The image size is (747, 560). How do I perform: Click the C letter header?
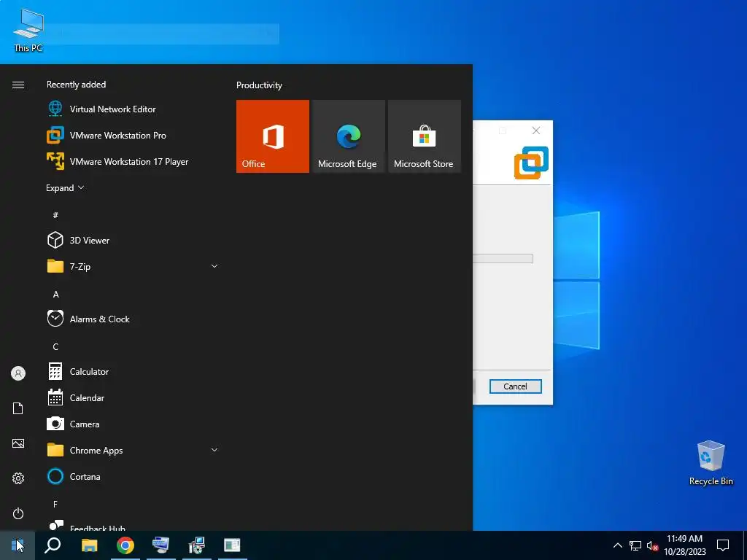[x=55, y=346]
